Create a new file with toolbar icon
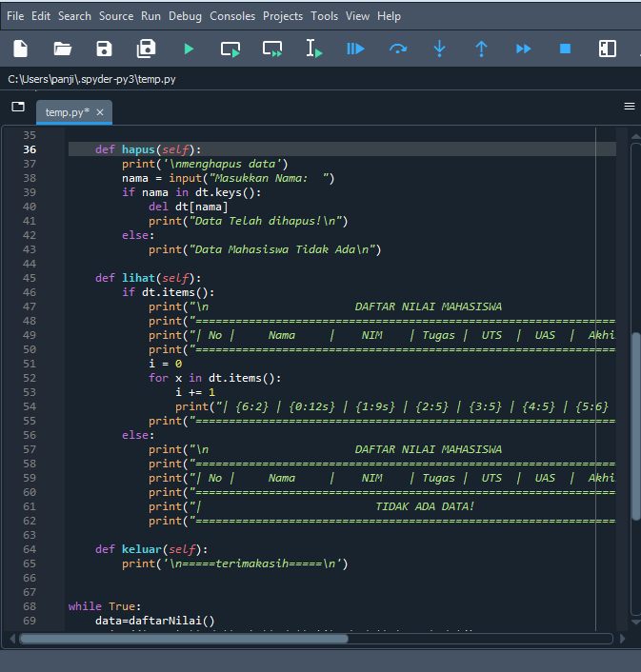Screen dimensions: 641x672 [21, 49]
